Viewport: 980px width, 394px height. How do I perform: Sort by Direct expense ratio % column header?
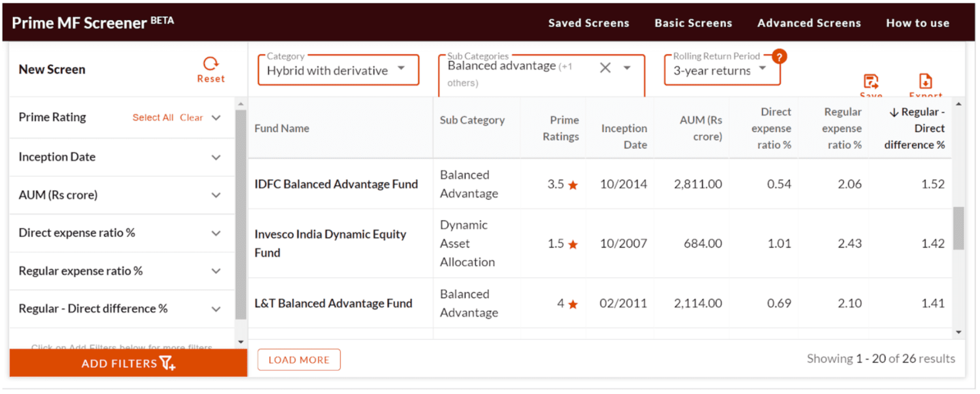coord(771,128)
